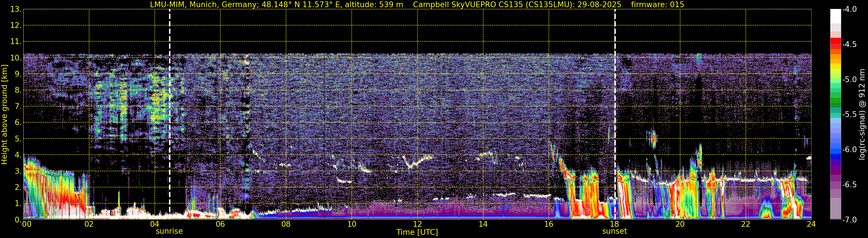Click the '06' time axis label
Image resolution: width=868 pixels, height=238 pixels.
[x=220, y=224]
